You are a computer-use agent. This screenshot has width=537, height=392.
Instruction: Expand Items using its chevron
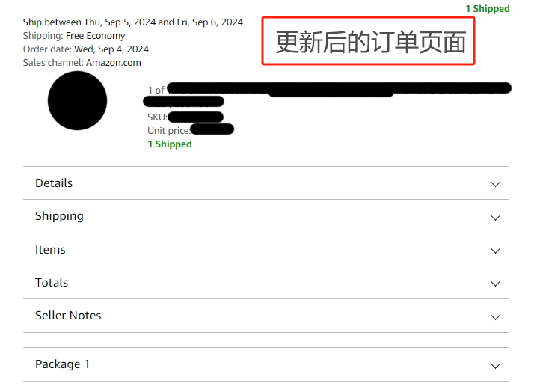[x=495, y=251]
